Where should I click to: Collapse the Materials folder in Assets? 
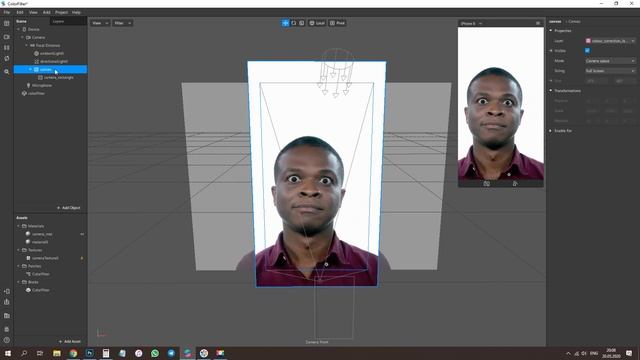[x=18, y=226]
